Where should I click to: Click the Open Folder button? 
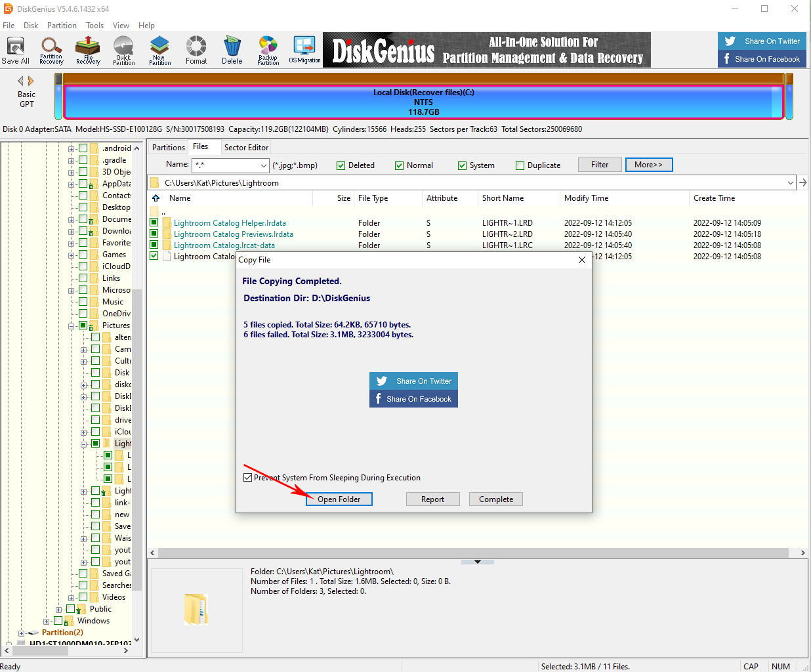[339, 499]
